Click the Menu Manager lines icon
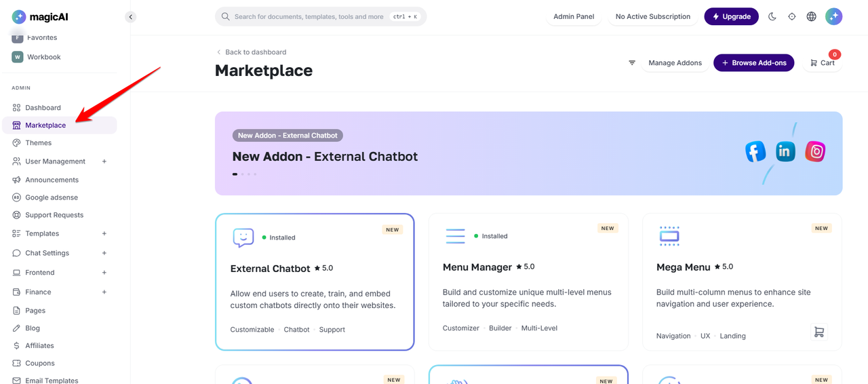 pyautogui.click(x=455, y=236)
